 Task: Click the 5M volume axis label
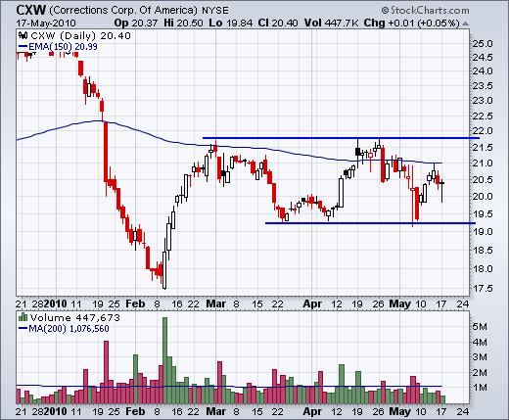click(480, 326)
